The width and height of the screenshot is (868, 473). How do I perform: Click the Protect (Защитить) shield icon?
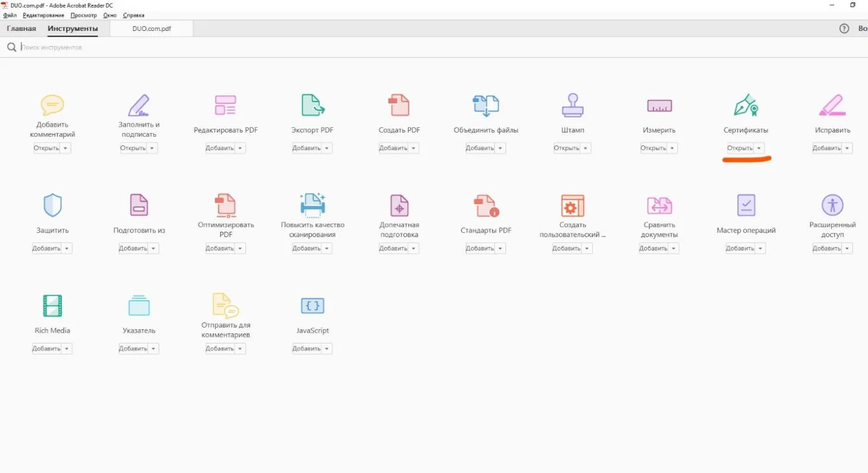[x=52, y=206]
